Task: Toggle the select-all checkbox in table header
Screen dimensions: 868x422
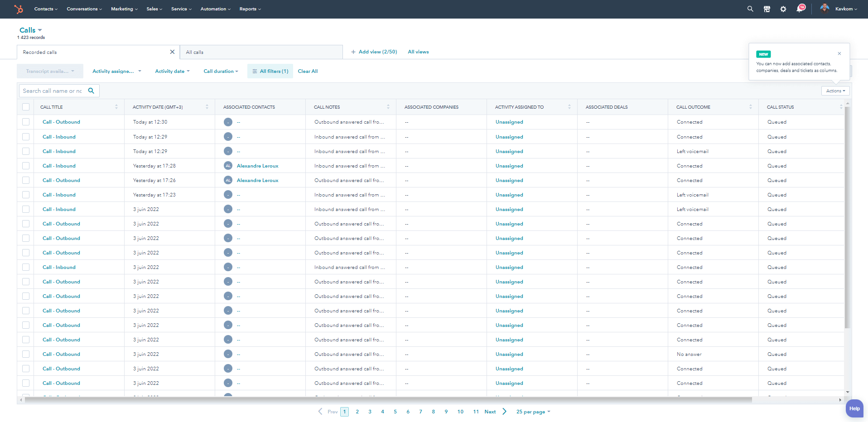Action: [x=26, y=107]
